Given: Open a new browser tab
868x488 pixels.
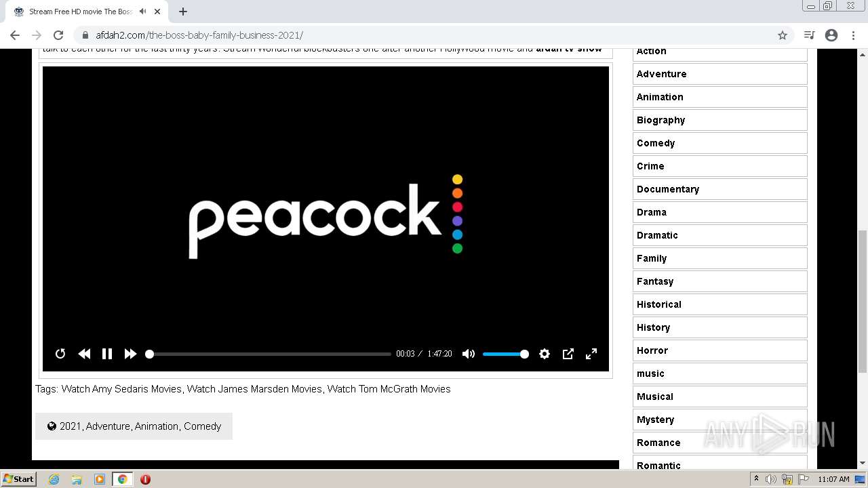Looking at the screenshot, I should (x=183, y=12).
